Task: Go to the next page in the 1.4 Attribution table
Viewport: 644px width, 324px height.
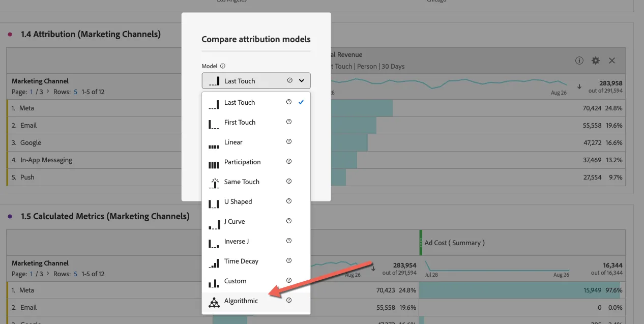Action: click(48, 92)
